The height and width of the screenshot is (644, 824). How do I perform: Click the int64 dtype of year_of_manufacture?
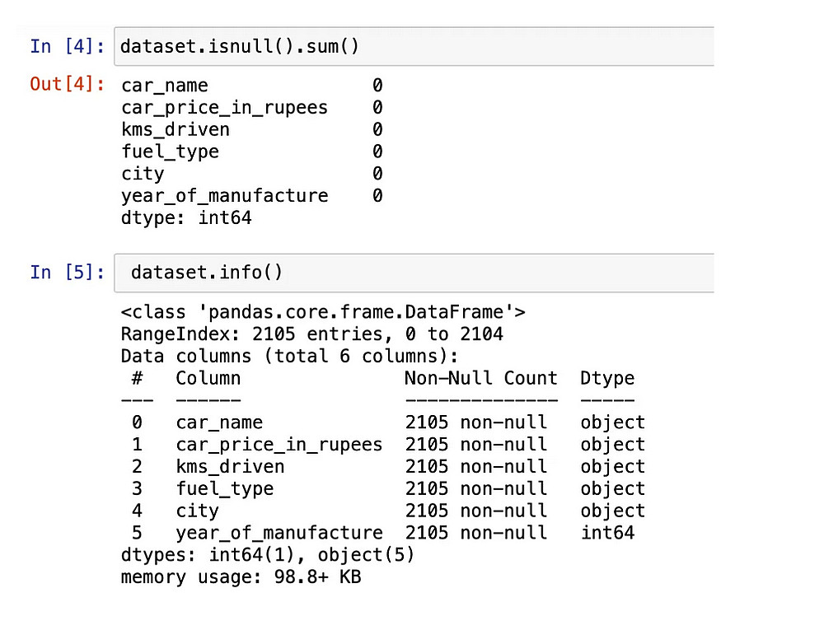(x=606, y=533)
